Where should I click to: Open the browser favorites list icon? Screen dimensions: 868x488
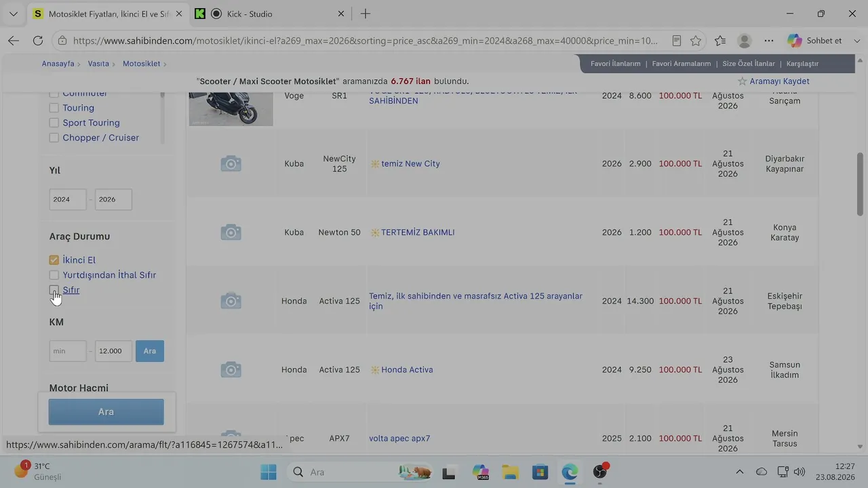720,41
